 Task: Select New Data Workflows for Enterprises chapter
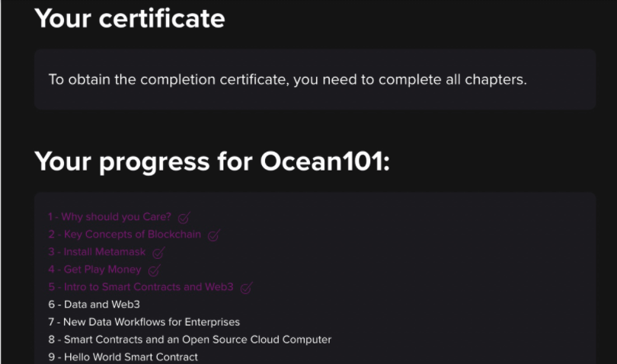[x=144, y=322]
